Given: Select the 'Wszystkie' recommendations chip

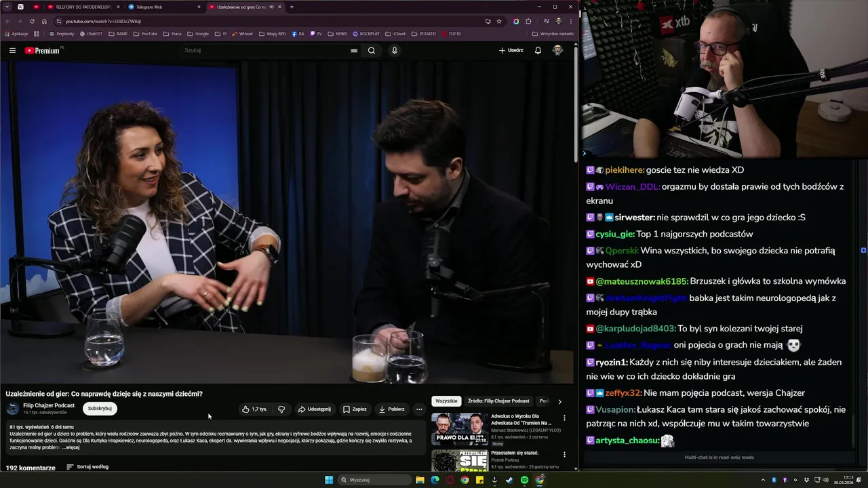Looking at the screenshot, I should [446, 401].
